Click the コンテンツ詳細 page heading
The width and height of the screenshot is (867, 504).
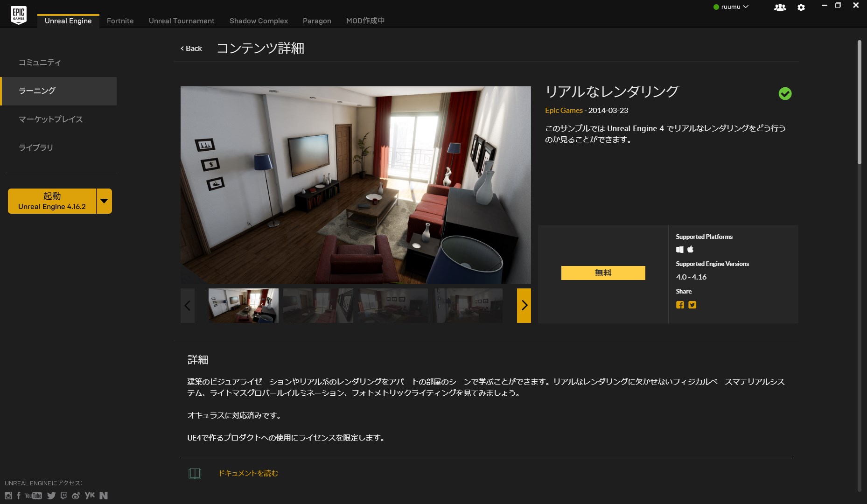(x=260, y=49)
